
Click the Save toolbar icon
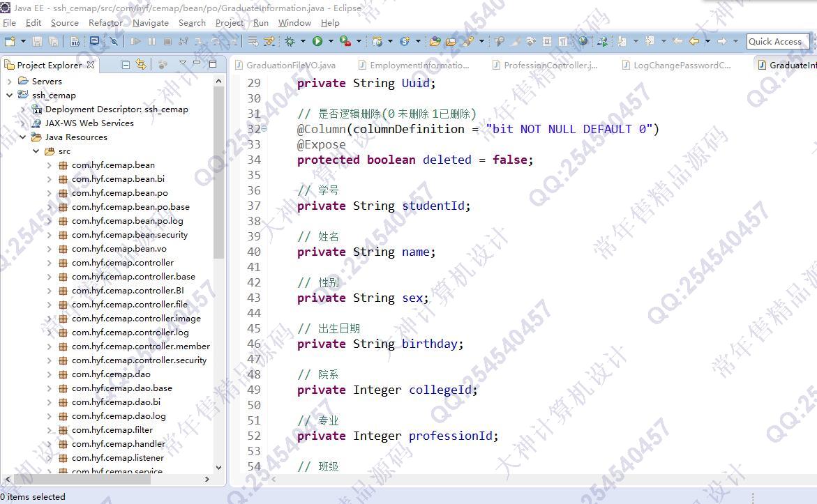[38, 41]
